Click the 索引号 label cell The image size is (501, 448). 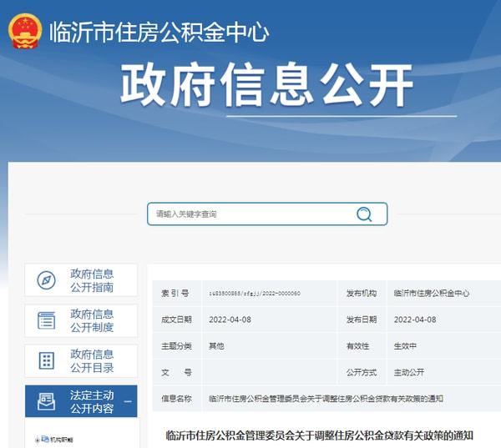(177, 293)
